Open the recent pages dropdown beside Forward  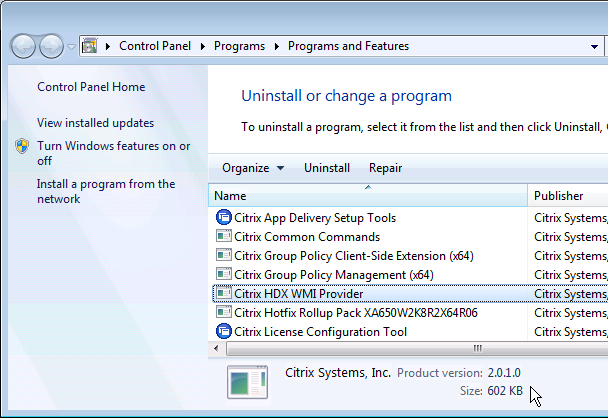click(x=71, y=47)
